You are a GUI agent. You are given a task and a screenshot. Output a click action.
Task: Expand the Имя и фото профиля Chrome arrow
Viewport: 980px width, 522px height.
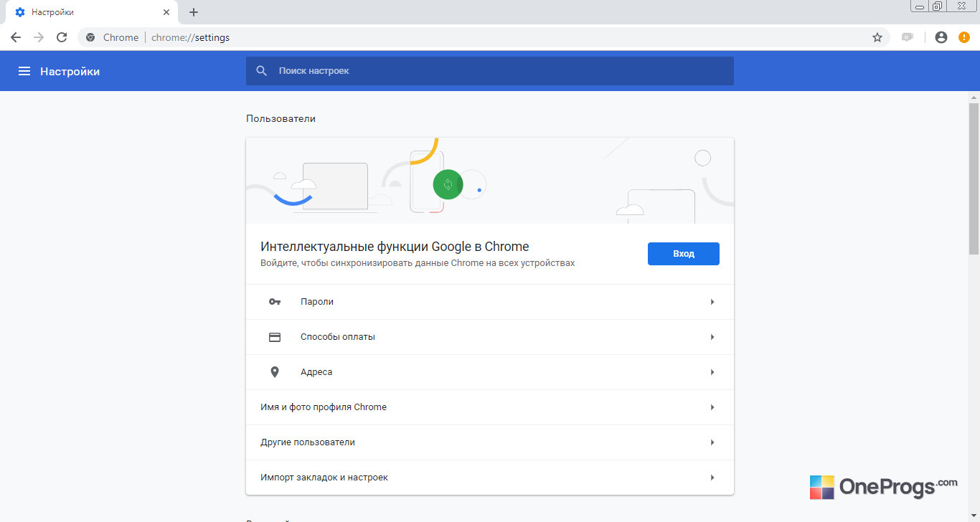(x=712, y=407)
